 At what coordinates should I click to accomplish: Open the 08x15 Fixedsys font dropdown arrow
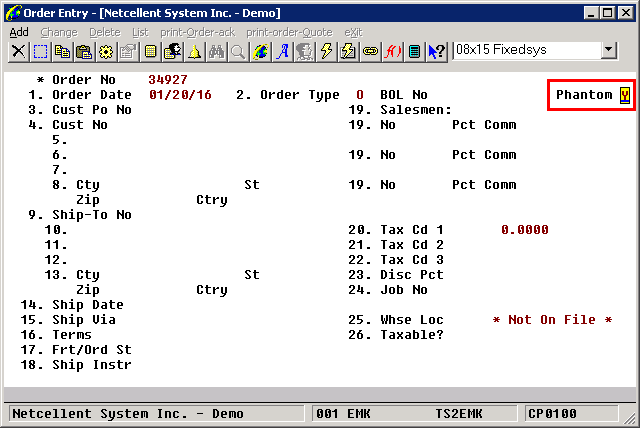[x=609, y=50]
